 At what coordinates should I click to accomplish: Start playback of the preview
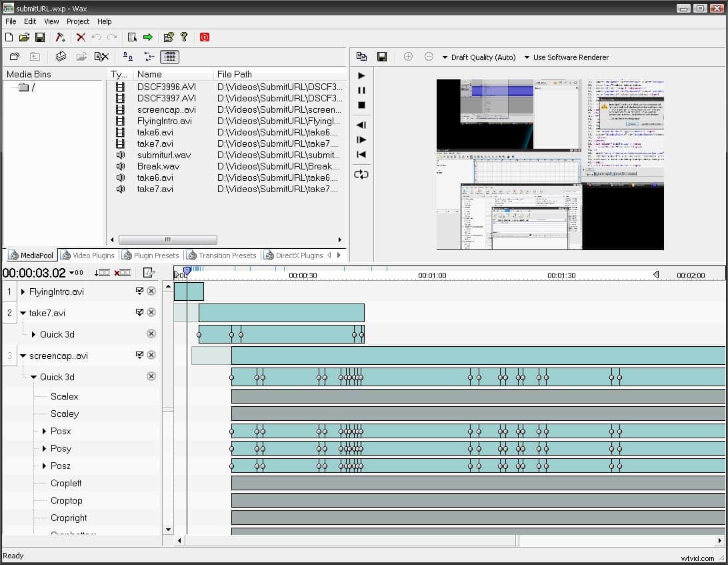tap(361, 75)
